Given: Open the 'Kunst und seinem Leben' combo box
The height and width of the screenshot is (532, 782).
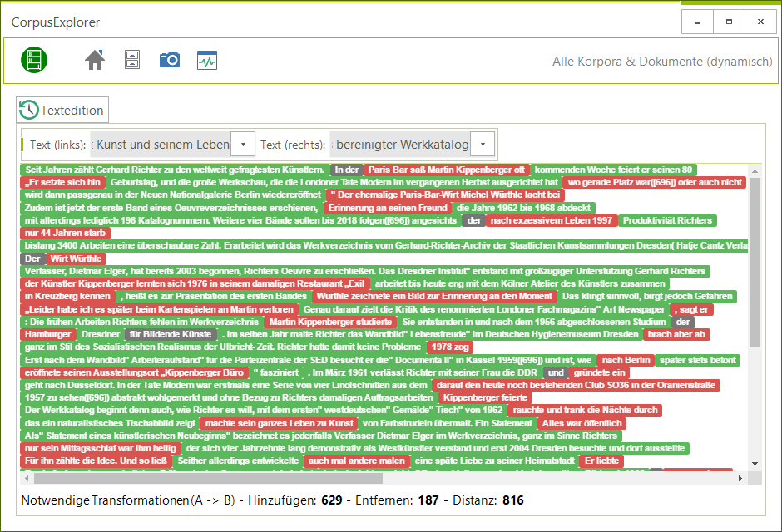Looking at the screenshot, I should tap(162, 145).
